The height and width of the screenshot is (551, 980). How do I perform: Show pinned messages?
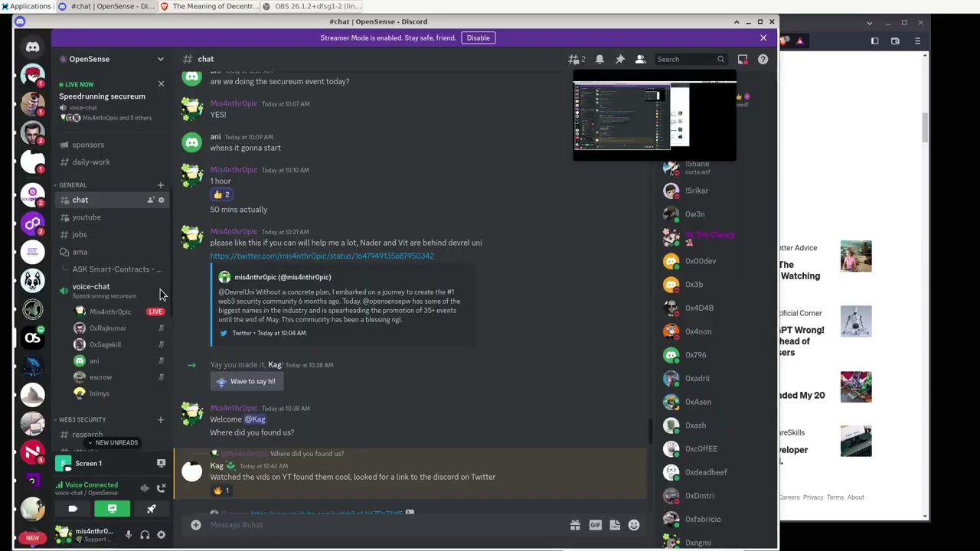(x=620, y=59)
